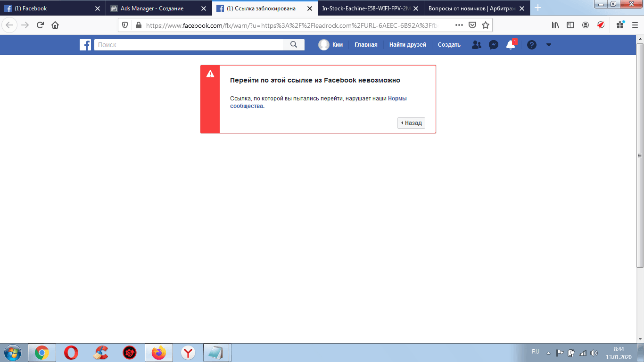Image resolution: width=644 pixels, height=362 pixels.
Task: Open CCleaner from the taskbar
Action: (100, 353)
